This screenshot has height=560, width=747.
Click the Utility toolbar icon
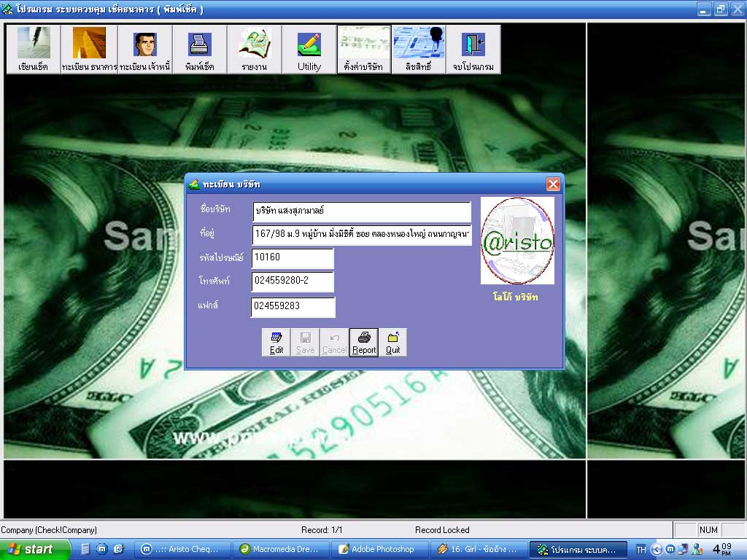point(309,49)
